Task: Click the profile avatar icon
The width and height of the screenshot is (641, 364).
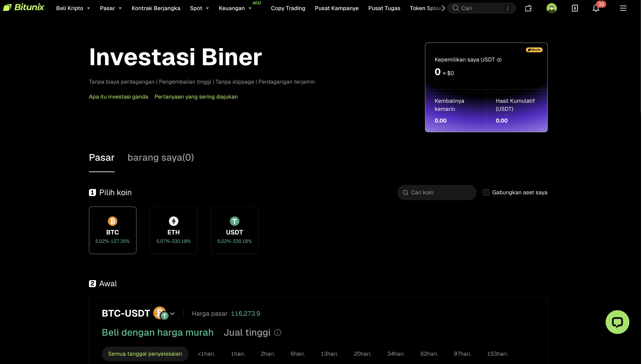Action: click(552, 8)
